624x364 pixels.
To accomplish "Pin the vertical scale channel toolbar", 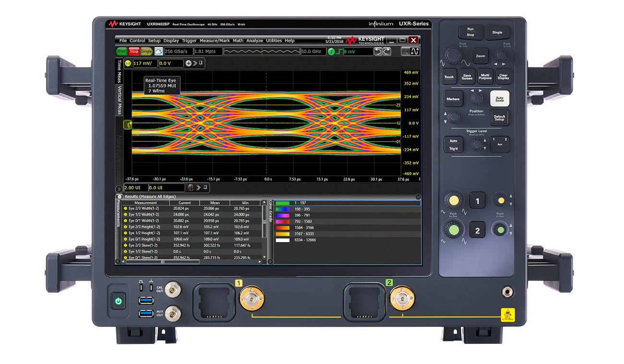I will tap(201, 63).
